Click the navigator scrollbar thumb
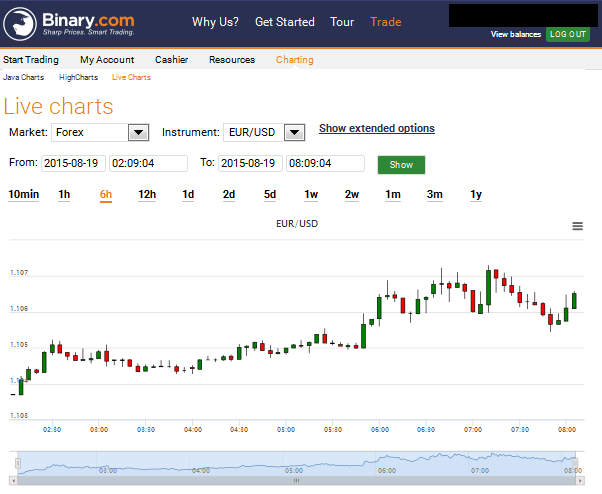 296,480
